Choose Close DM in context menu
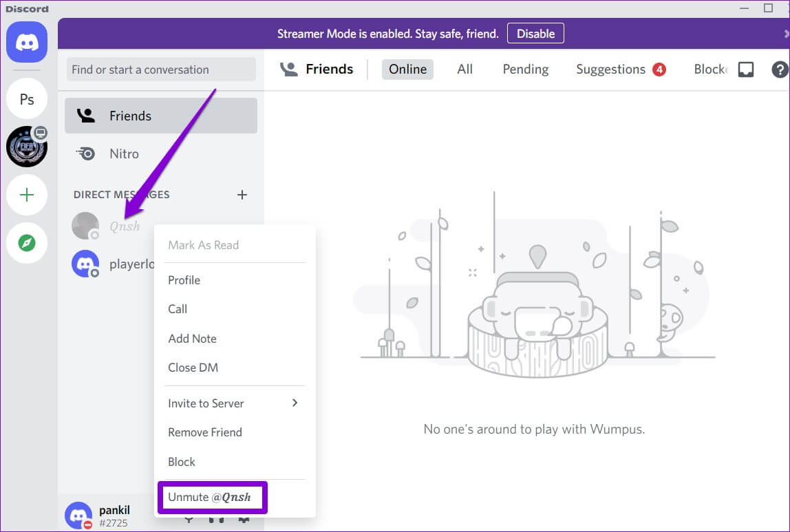 (x=235, y=368)
